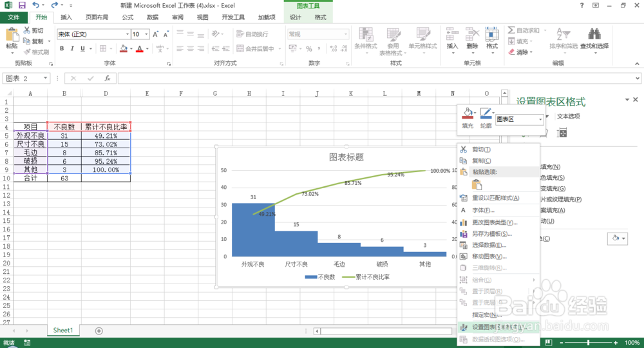Collapse the ribbon with the up chevron
This screenshot has width=644, height=348.
(x=637, y=63)
